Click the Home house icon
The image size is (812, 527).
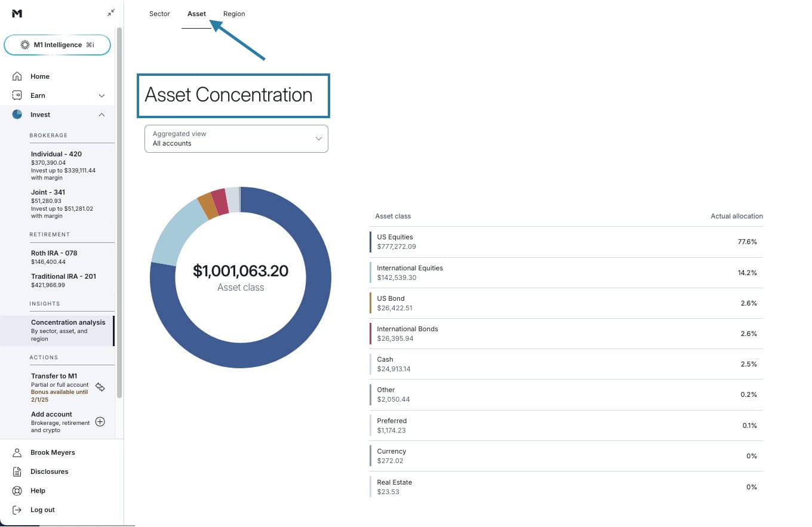(17, 76)
